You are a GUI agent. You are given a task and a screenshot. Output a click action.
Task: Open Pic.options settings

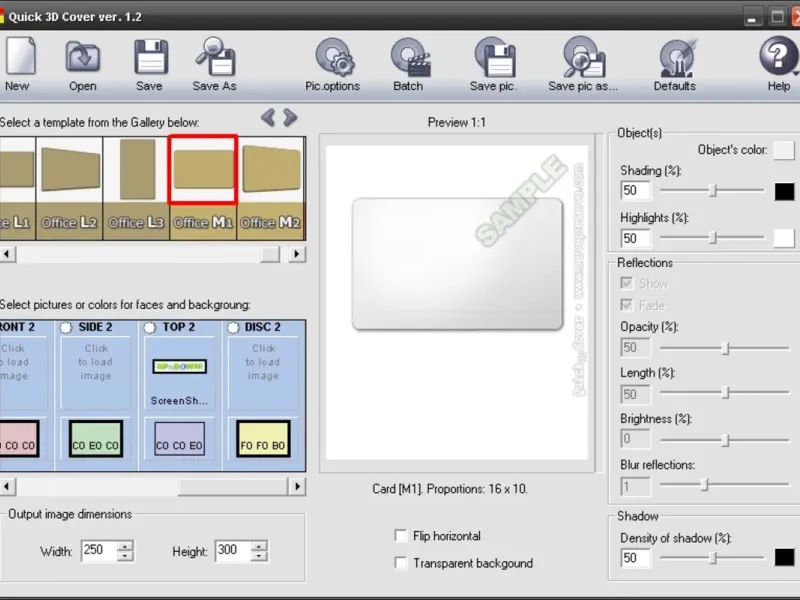pos(334,57)
